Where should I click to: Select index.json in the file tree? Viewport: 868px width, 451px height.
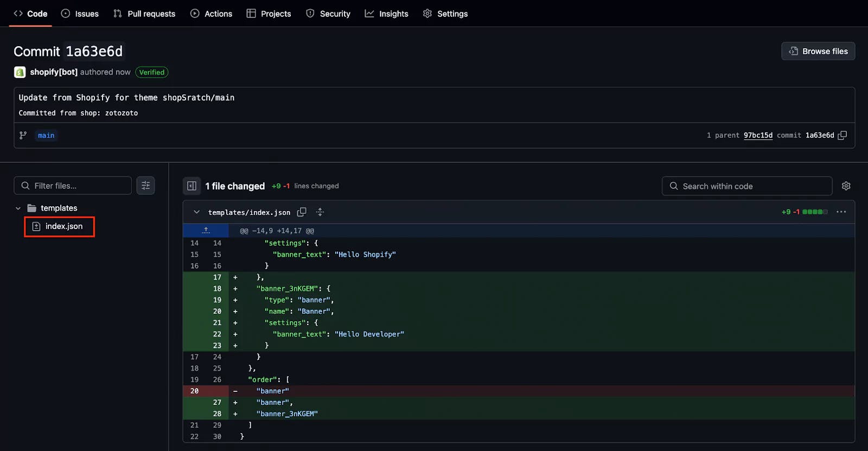pos(60,226)
